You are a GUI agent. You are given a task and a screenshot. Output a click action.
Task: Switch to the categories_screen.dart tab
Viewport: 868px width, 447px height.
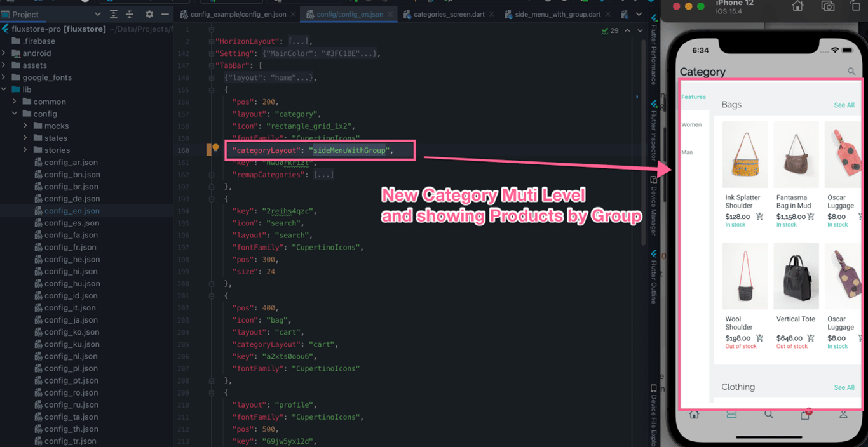(449, 14)
